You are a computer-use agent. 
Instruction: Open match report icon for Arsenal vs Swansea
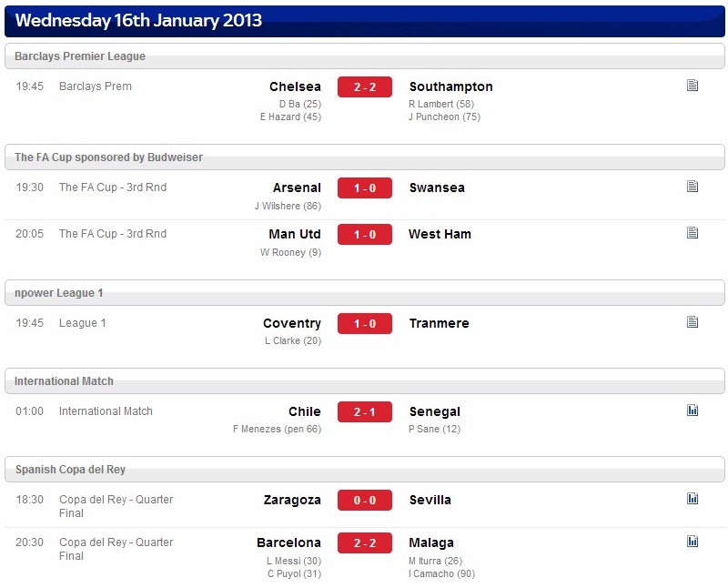693,187
